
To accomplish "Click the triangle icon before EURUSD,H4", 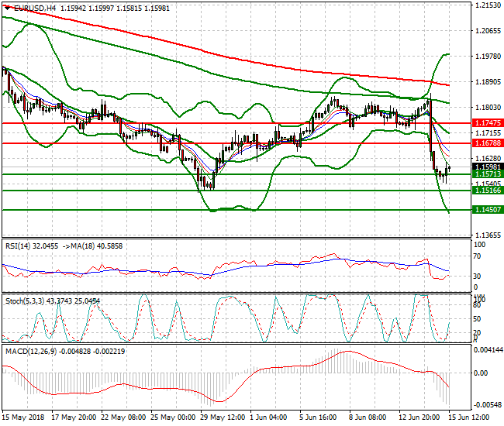I will coord(8,9).
